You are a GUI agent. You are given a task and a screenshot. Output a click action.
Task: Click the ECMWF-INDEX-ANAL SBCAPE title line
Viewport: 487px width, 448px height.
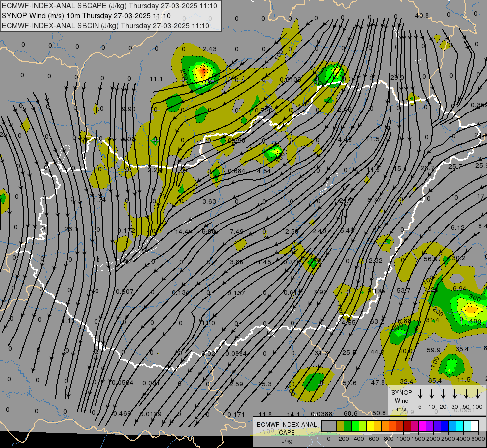pos(109,6)
